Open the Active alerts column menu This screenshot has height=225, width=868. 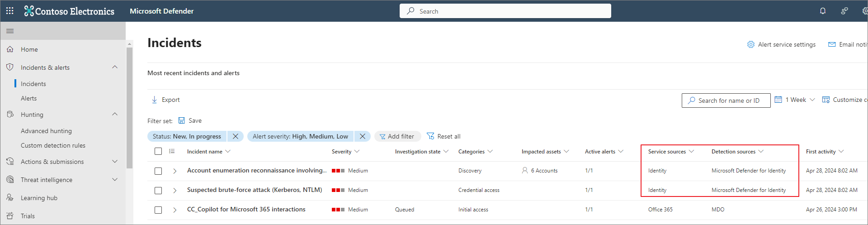pos(621,151)
